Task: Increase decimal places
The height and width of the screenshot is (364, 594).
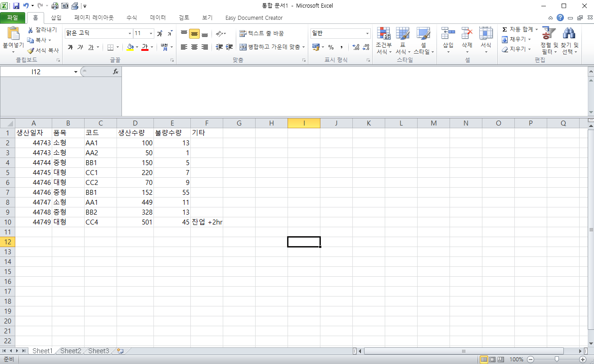Action: [x=355, y=47]
